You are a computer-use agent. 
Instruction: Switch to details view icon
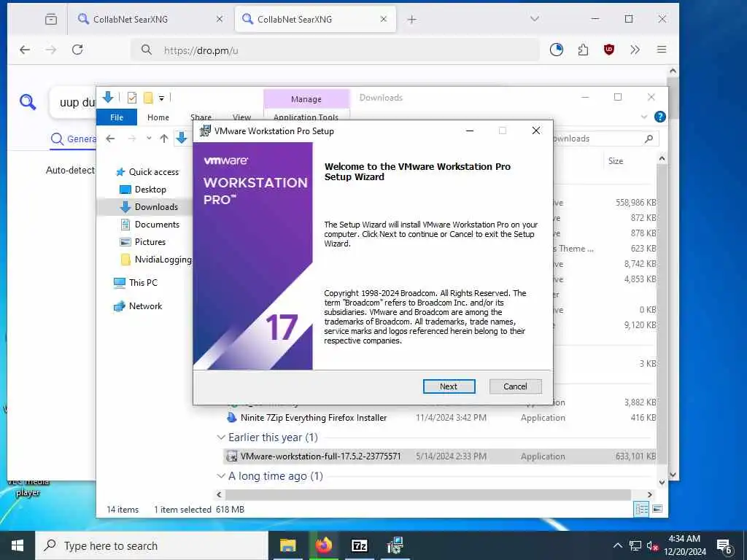point(642,509)
